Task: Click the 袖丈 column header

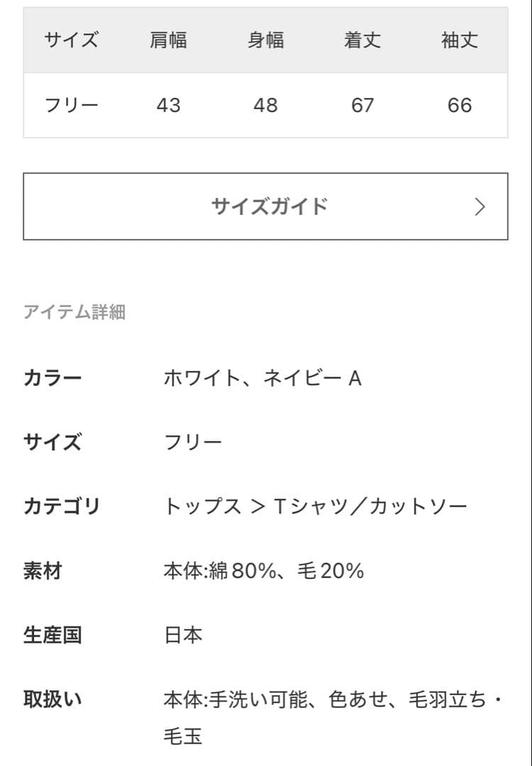Action: click(460, 40)
